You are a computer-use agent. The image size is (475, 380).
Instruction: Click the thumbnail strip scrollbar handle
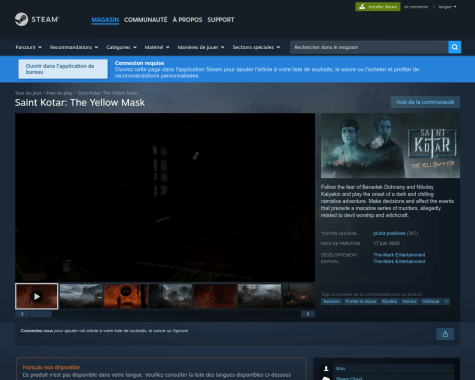(41, 314)
